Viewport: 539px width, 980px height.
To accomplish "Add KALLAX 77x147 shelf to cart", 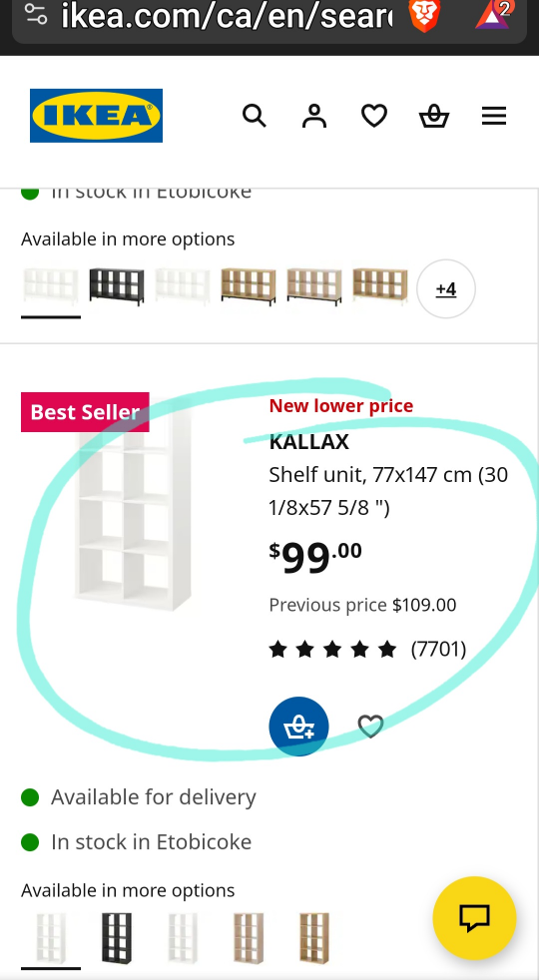I will coord(298,727).
